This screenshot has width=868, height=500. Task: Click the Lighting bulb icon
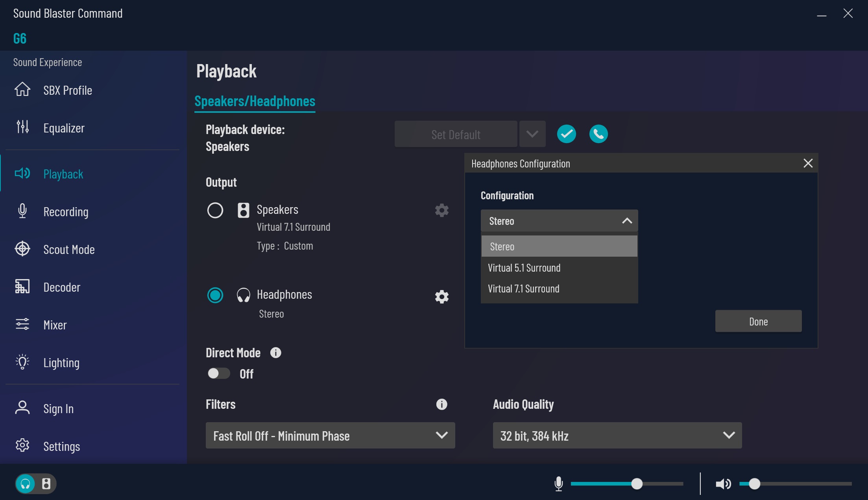[22, 362]
